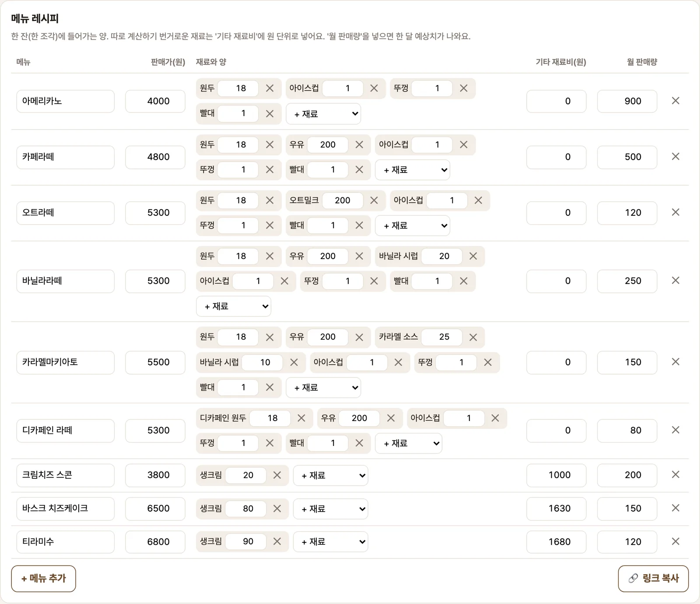Edit 티라미수 price field showing 6800
Screen dimensions: 700x604
[x=155, y=542]
